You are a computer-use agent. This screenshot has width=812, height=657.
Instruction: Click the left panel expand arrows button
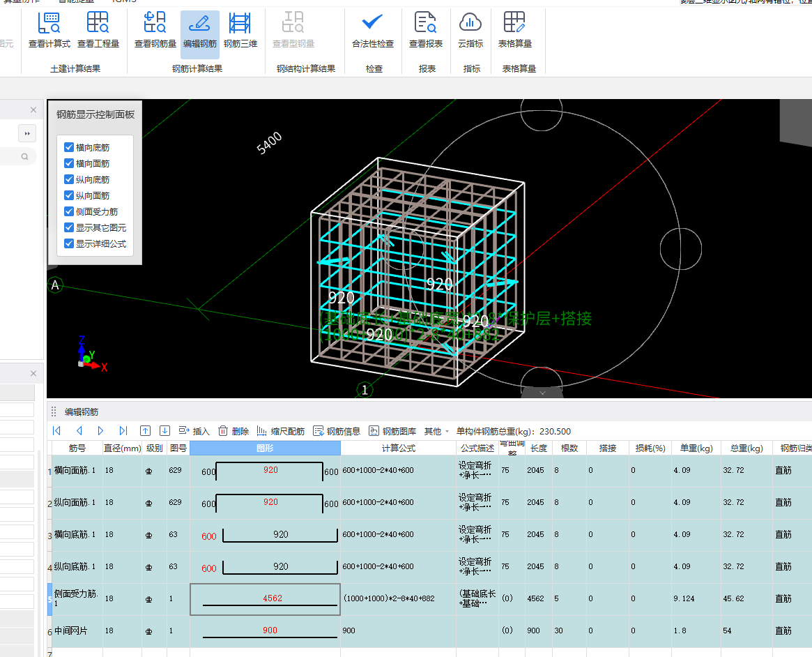coord(27,133)
